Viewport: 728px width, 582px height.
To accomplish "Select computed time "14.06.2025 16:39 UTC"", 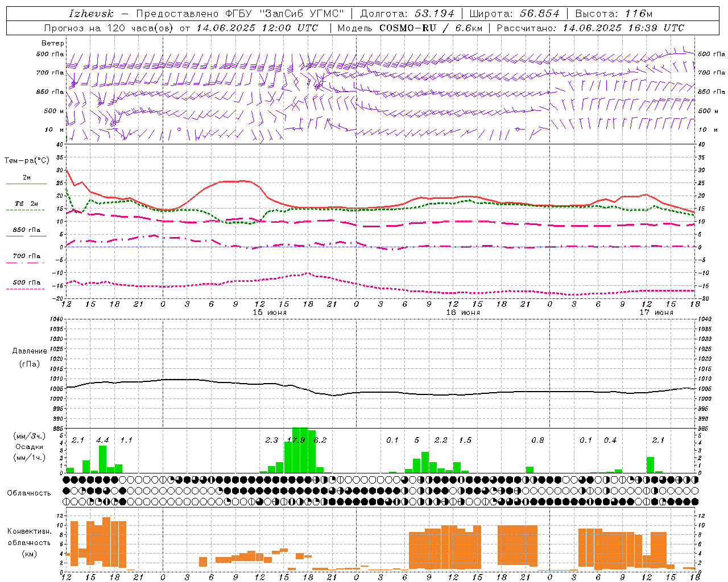I will (623, 28).
